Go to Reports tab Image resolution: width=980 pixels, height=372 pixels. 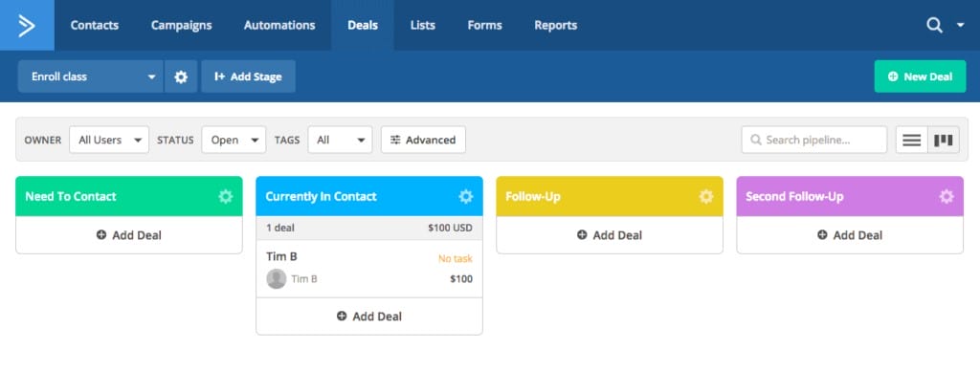[x=556, y=26]
